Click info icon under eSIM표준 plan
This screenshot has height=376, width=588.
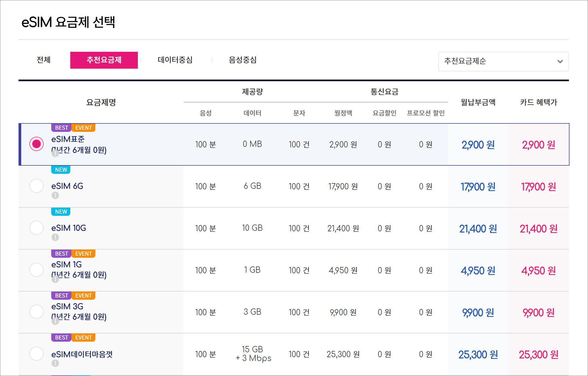55,153
